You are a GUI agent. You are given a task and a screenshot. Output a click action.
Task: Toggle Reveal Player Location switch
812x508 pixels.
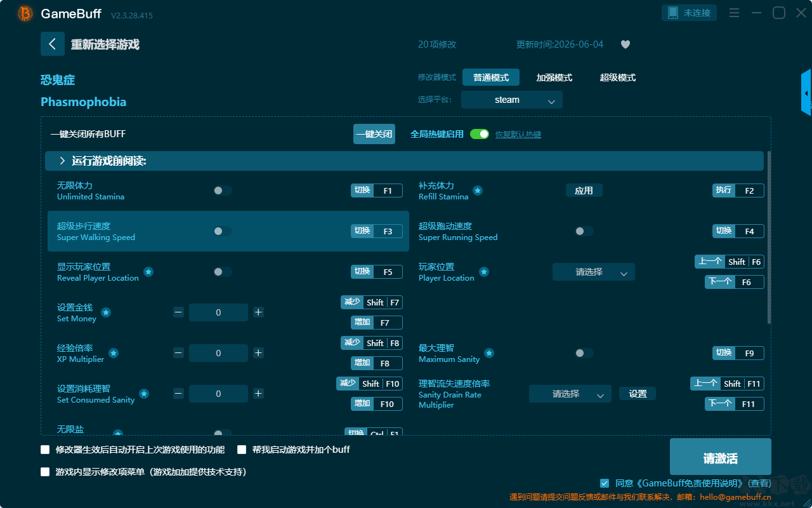pos(222,272)
